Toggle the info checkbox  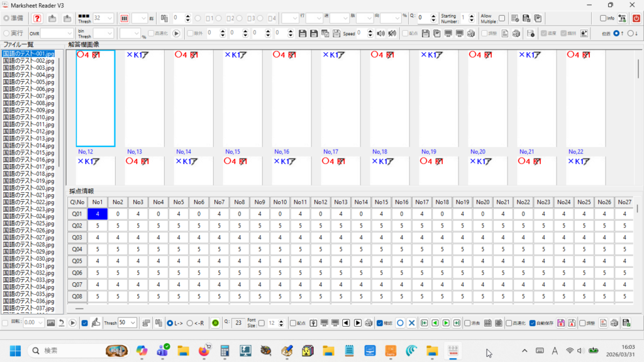603,18
